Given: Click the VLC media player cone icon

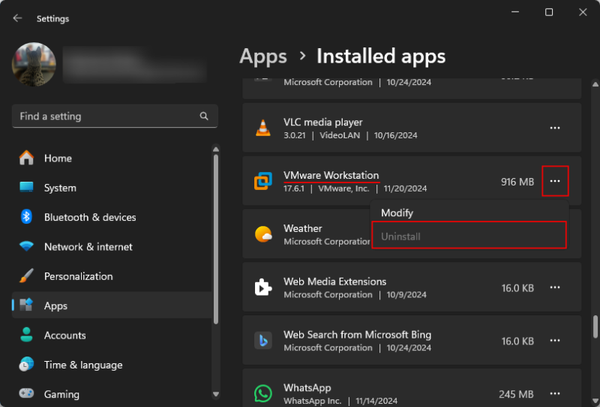Looking at the screenshot, I should coord(263,128).
